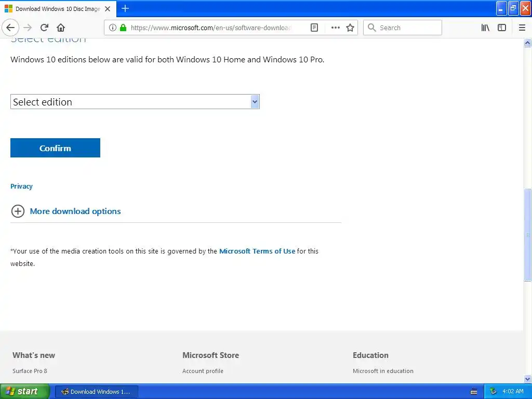Open the More download options link
Image resolution: width=532 pixels, height=399 pixels.
pyautogui.click(x=75, y=211)
